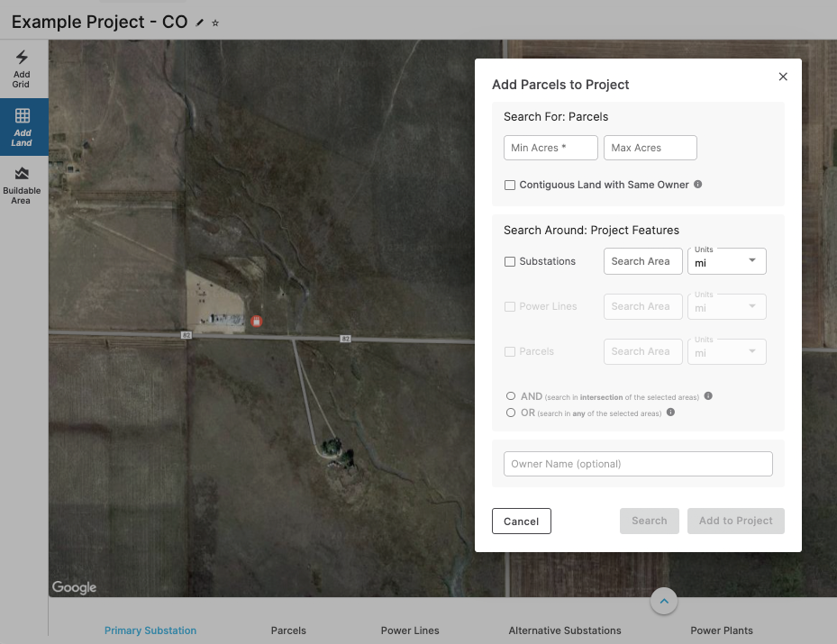Viewport: 837px width, 644px height.
Task: Star the Example Project favorite icon
Action: point(215,23)
